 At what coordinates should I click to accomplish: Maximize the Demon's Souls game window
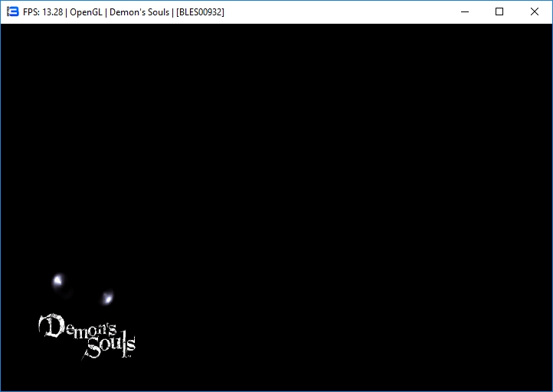(x=499, y=11)
